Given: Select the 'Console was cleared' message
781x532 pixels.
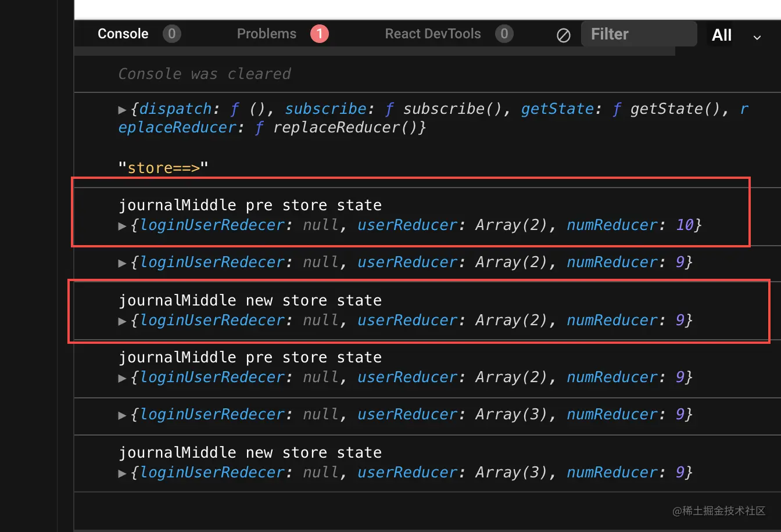Looking at the screenshot, I should pyautogui.click(x=205, y=74).
